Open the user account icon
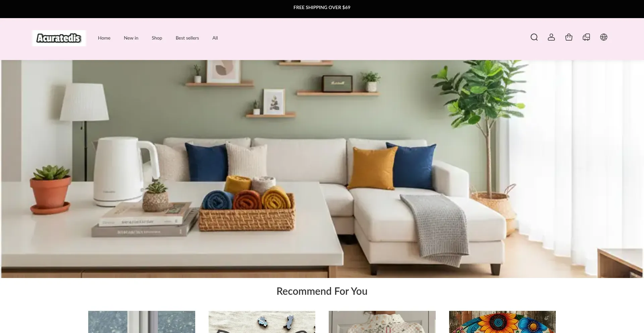Image resolution: width=644 pixels, height=333 pixels. [x=551, y=37]
